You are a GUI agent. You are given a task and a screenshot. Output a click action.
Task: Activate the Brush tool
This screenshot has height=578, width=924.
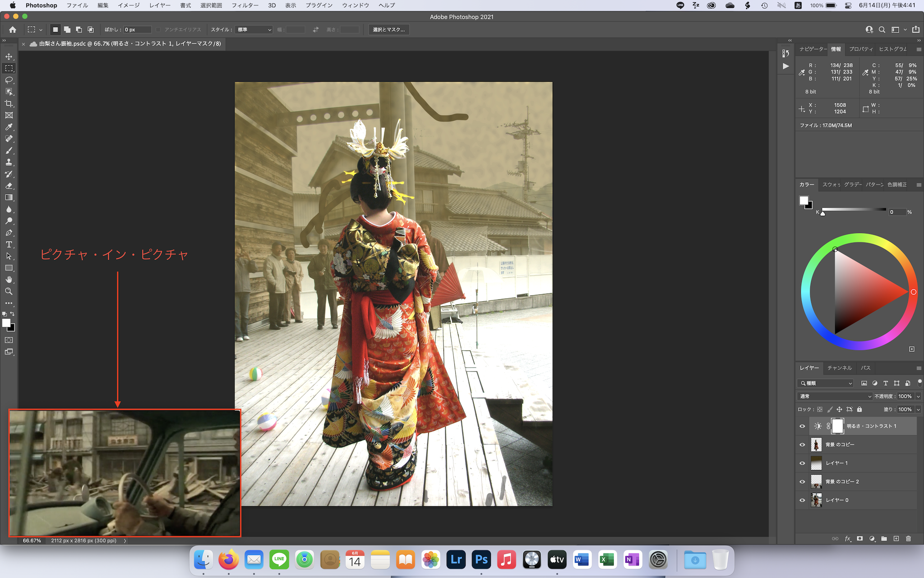(9, 150)
